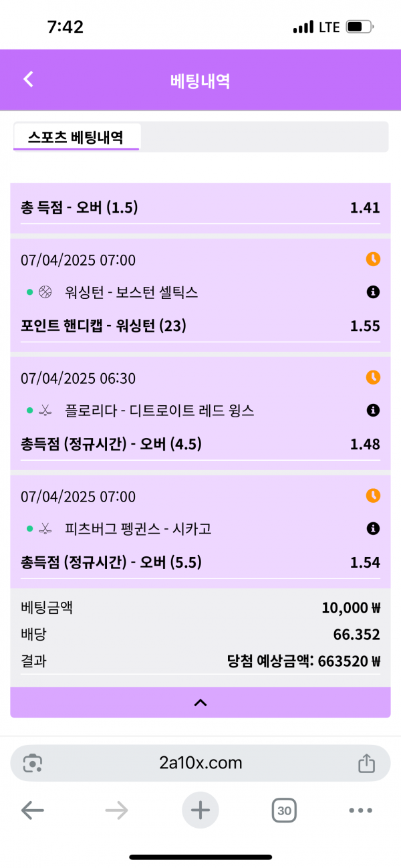Tap the 총 득점 - 오버 (1.5) selection row
The width and height of the screenshot is (401, 868).
click(200, 208)
